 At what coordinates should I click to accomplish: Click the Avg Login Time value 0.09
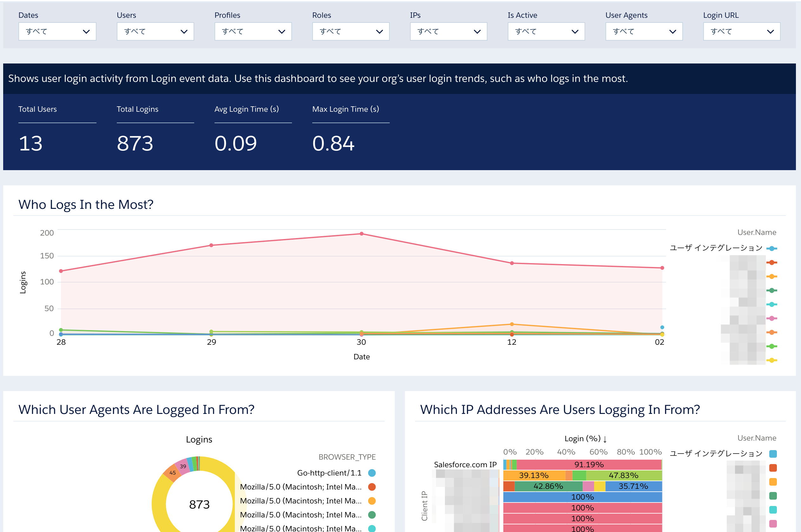click(x=236, y=143)
